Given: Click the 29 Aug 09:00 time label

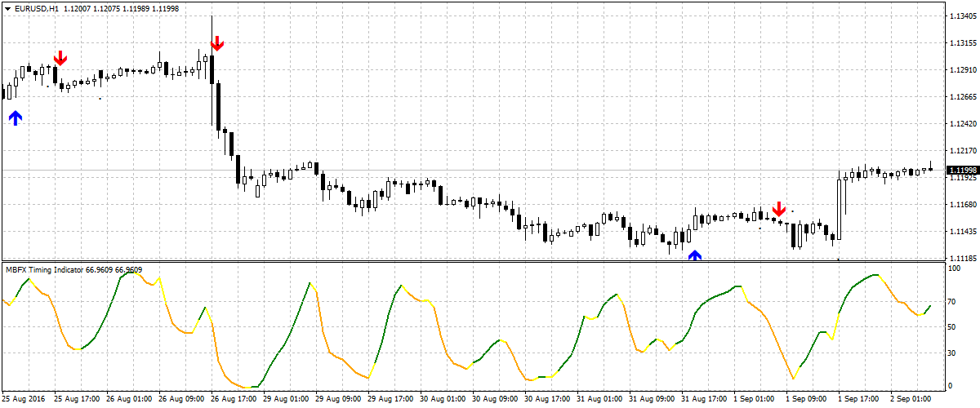Looking at the screenshot, I should pyautogui.click(x=339, y=400).
